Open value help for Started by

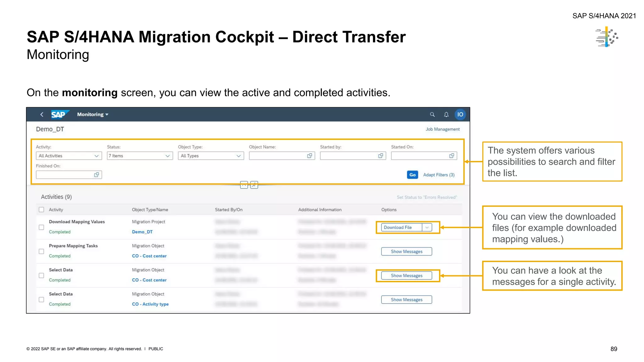[381, 156]
